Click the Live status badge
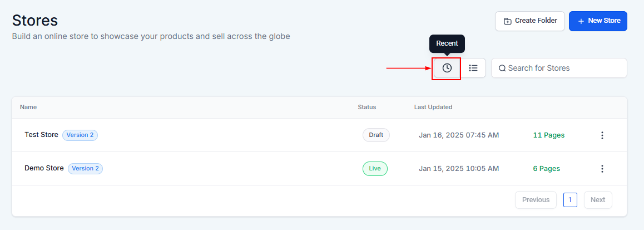Viewport: 644px width, 230px height. pyautogui.click(x=375, y=169)
